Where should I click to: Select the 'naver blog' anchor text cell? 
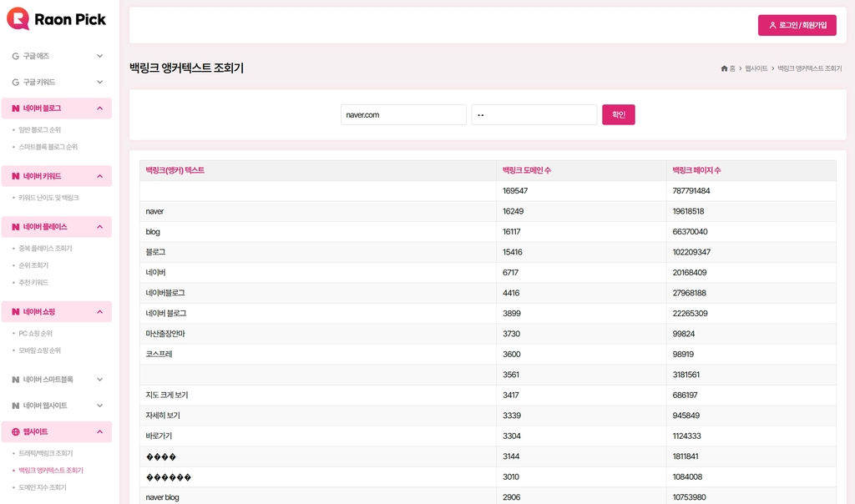[318, 497]
